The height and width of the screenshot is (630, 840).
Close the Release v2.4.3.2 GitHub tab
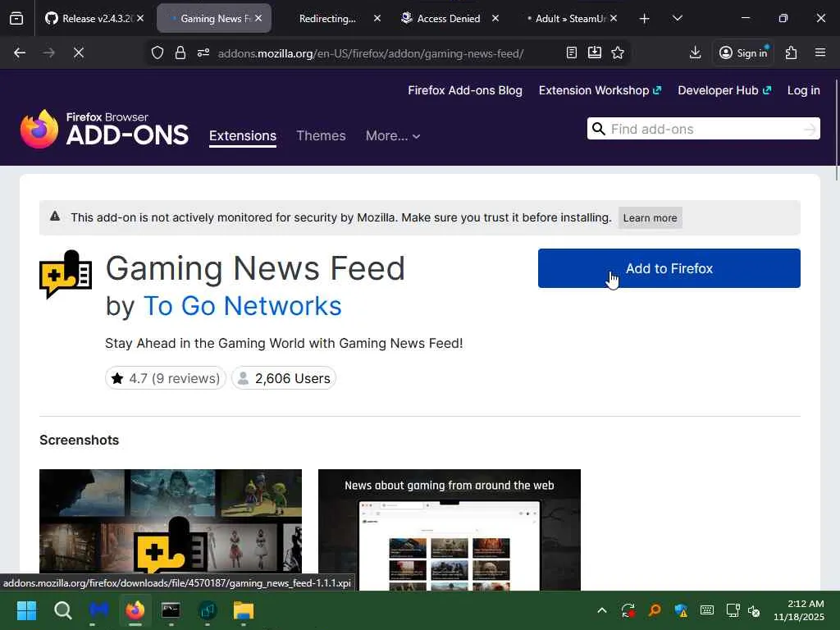pos(140,18)
